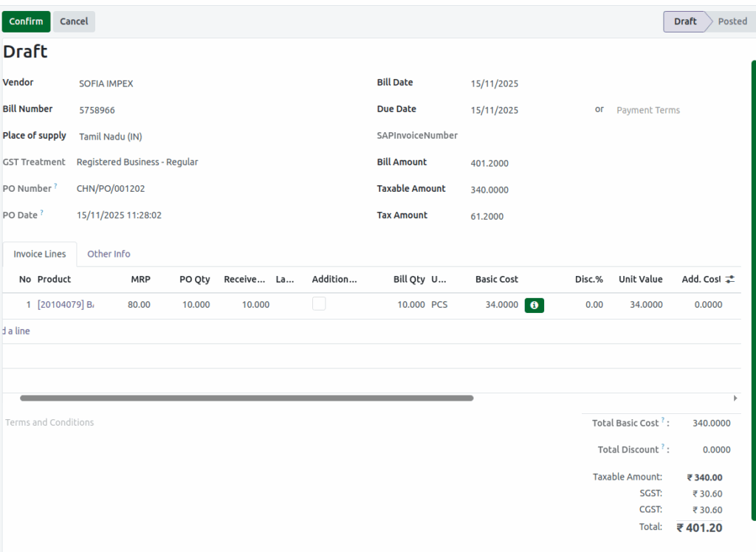Click the Add a line link
This screenshot has width=756, height=552.
(x=16, y=331)
